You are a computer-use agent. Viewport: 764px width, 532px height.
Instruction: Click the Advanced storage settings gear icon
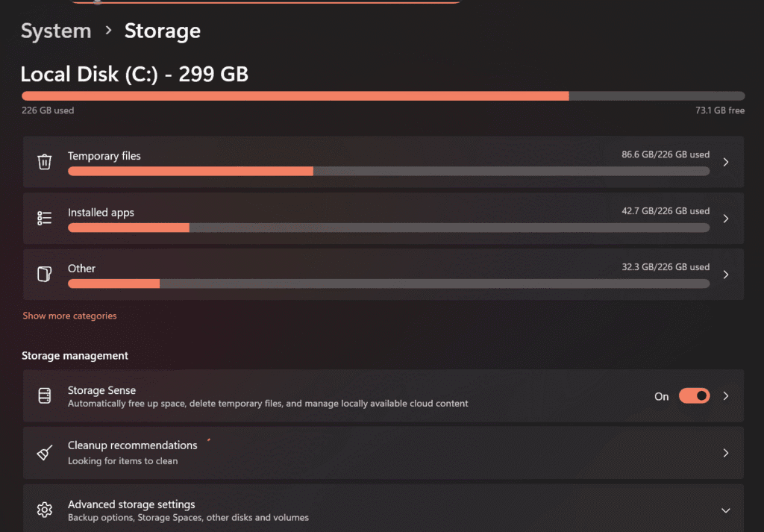(x=44, y=510)
